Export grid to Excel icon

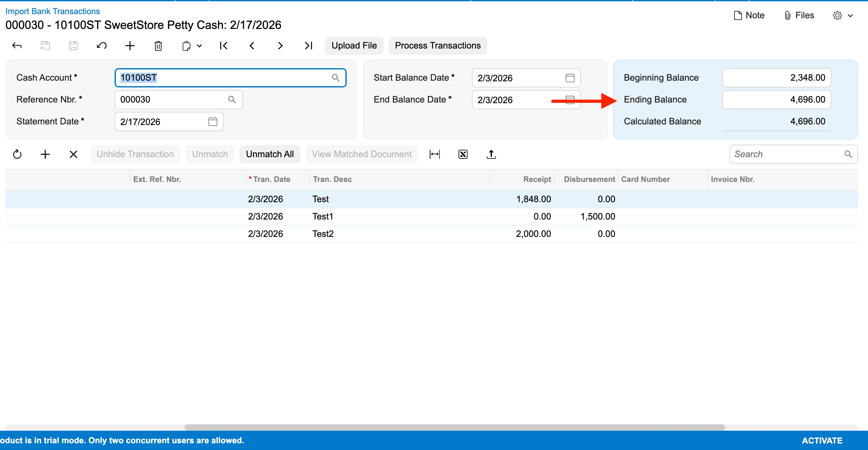pyautogui.click(x=463, y=154)
